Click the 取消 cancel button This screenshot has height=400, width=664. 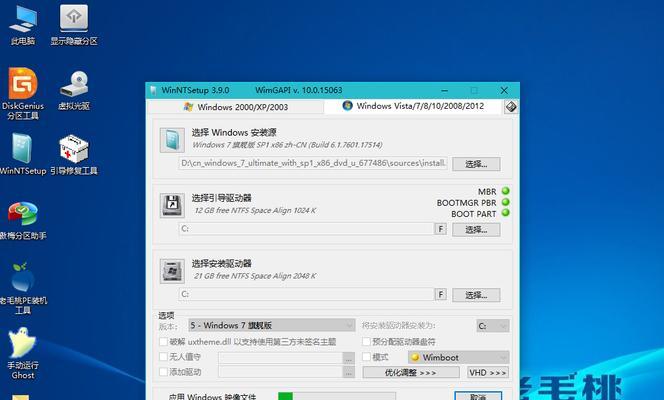pos(478,396)
